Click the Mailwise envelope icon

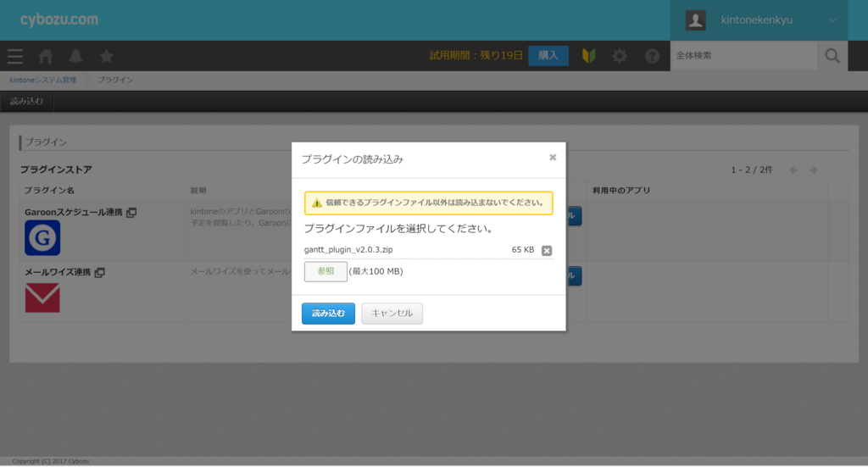42,297
